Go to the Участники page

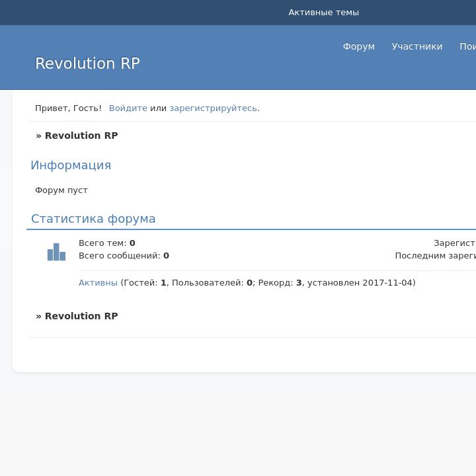point(416,46)
